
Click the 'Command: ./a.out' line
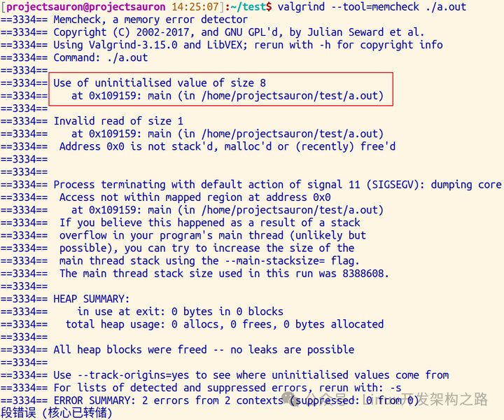(x=101, y=57)
